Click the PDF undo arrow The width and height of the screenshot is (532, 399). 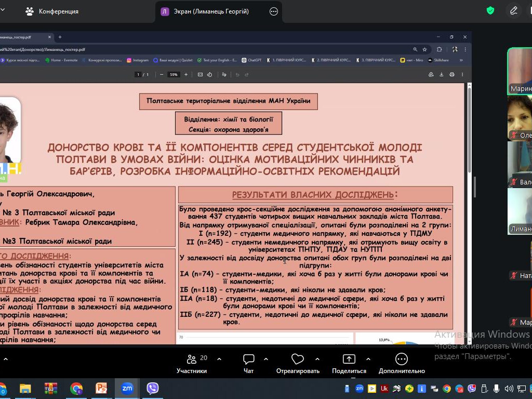tap(237, 75)
